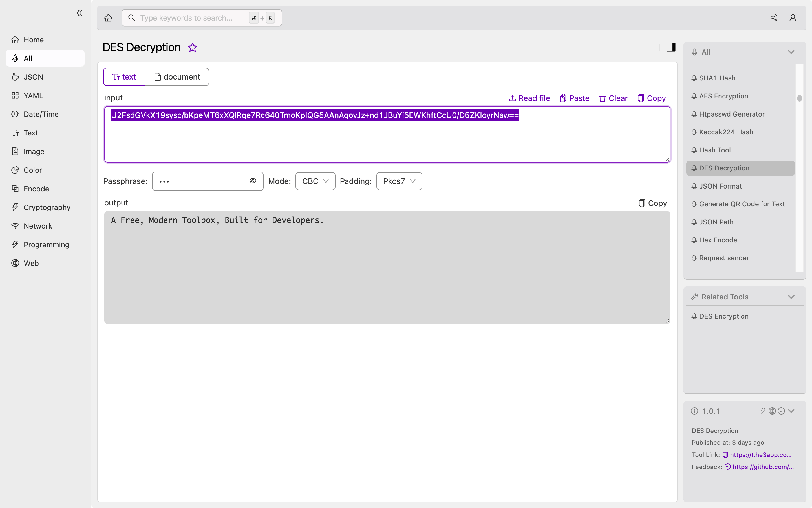
Task: Click the 'Published at: 3 days ago' text
Action: click(728, 443)
